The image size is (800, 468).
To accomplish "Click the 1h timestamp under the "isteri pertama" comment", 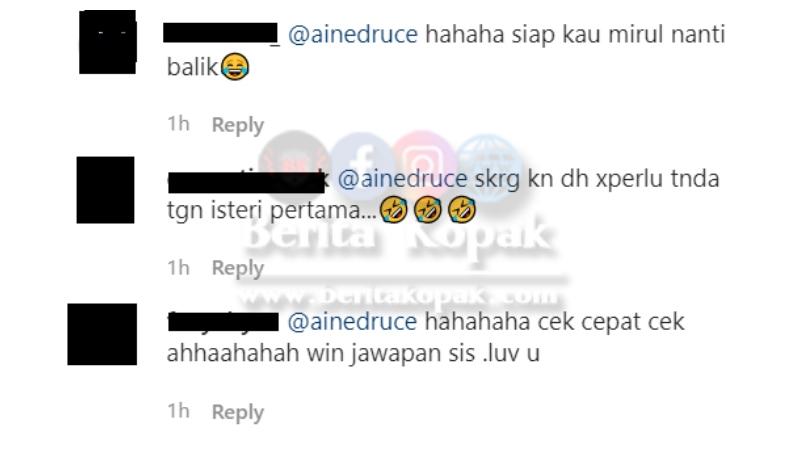I will pyautogui.click(x=179, y=268).
